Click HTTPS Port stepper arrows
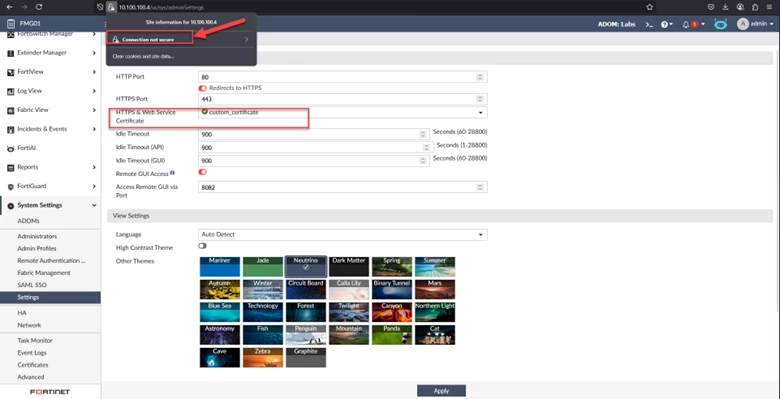 [480, 99]
